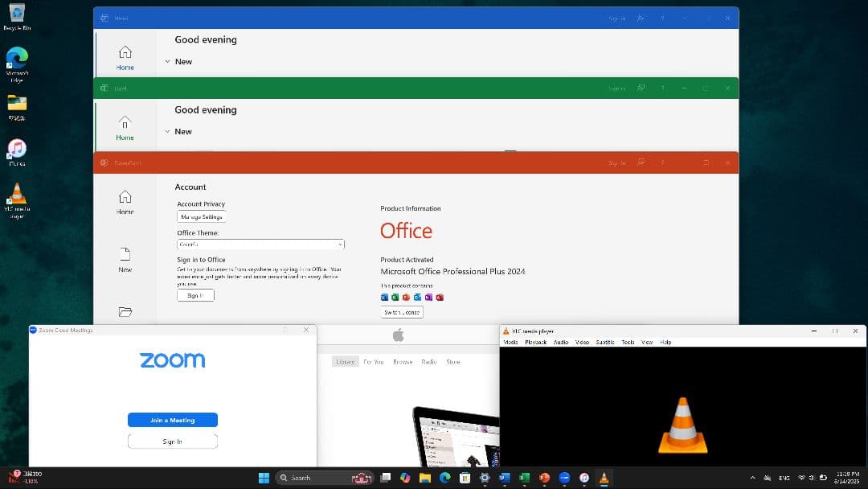The image size is (868, 489).
Task: Open the Playback menu in VLC
Action: pos(535,342)
